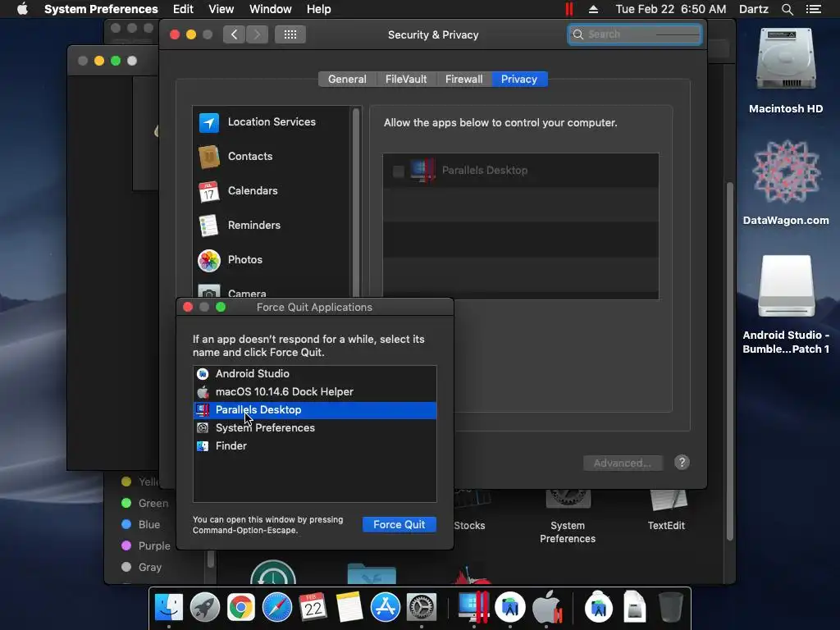Viewport: 840px width, 630px height.
Task: Open Notes from the Dock
Action: pyautogui.click(x=349, y=607)
